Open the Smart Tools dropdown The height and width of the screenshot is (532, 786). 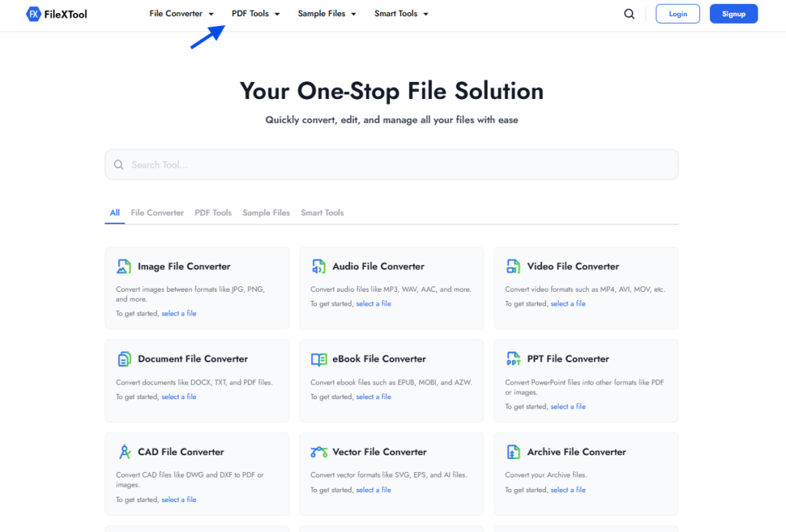(401, 13)
